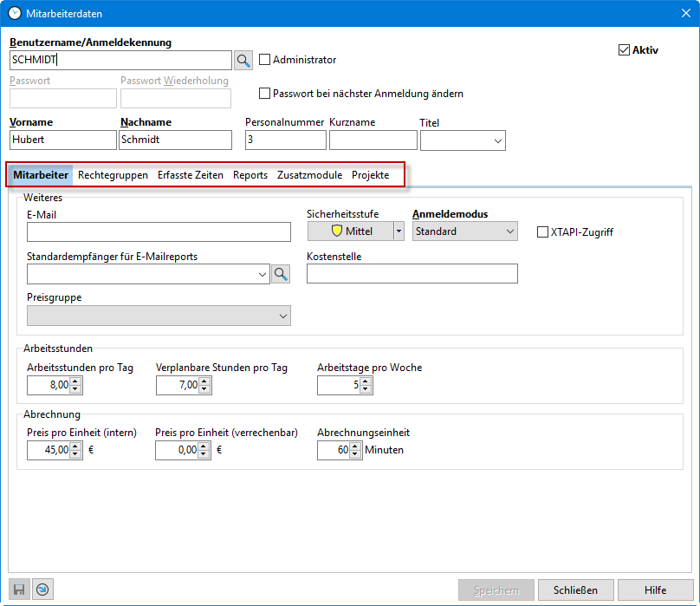Click the search icon beside username field
This screenshot has height=606, width=700.
tap(243, 60)
